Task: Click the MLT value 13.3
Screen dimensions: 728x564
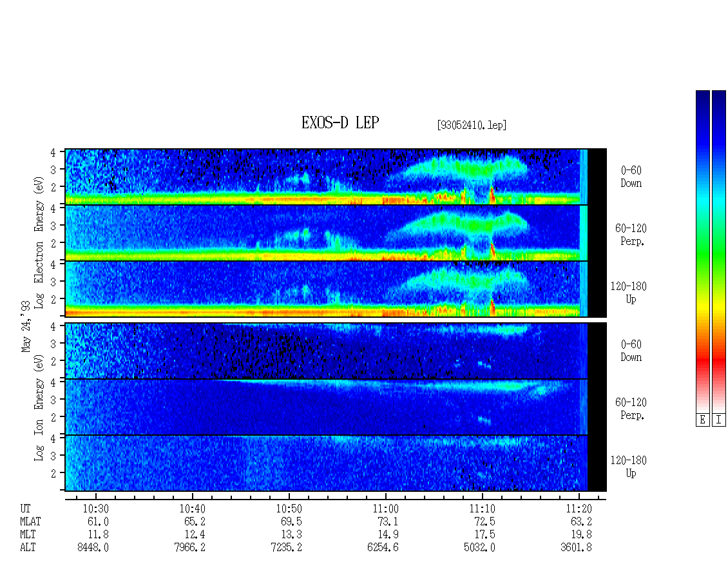Action: point(292,535)
